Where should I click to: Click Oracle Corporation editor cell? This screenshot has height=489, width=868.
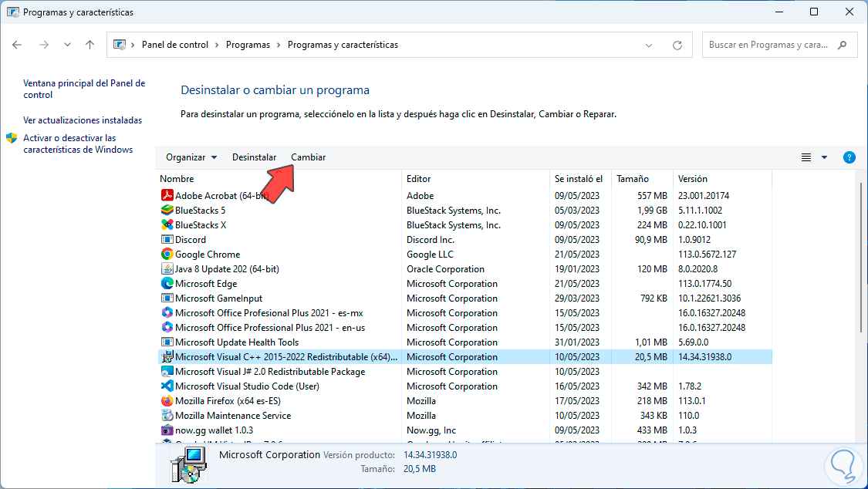446,269
